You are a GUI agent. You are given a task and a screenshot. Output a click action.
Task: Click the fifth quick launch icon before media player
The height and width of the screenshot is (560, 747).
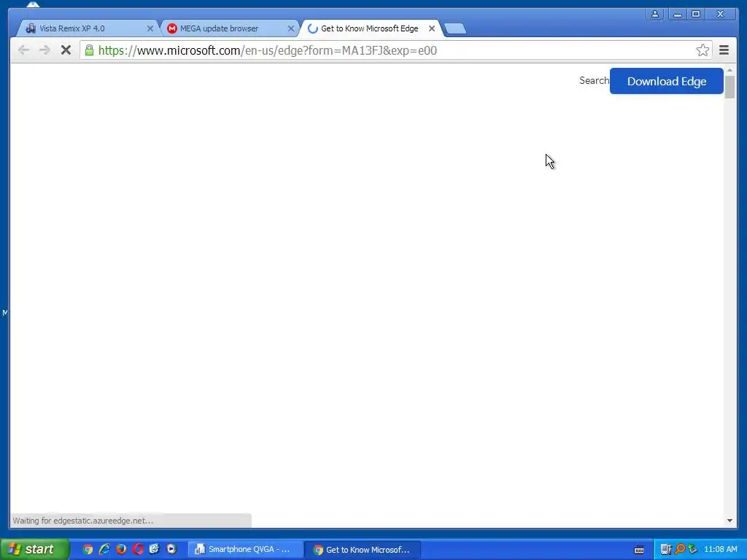pyautogui.click(x=155, y=549)
